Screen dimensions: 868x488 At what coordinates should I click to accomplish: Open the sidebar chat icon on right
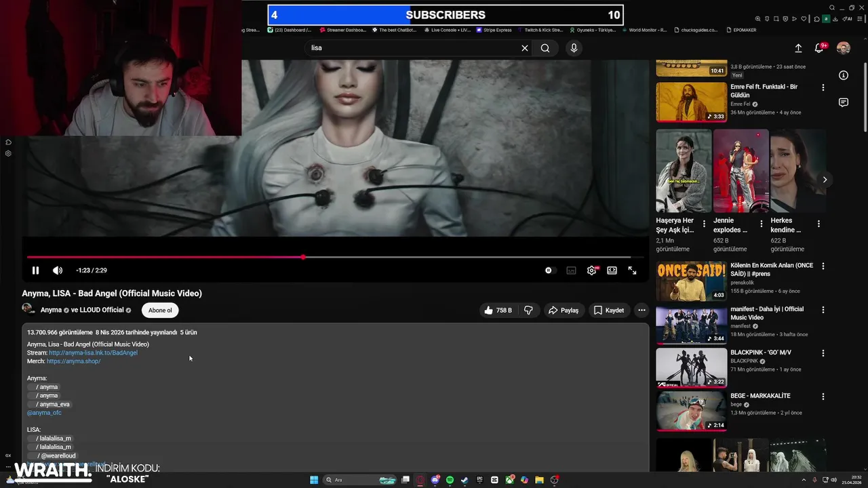pyautogui.click(x=844, y=102)
